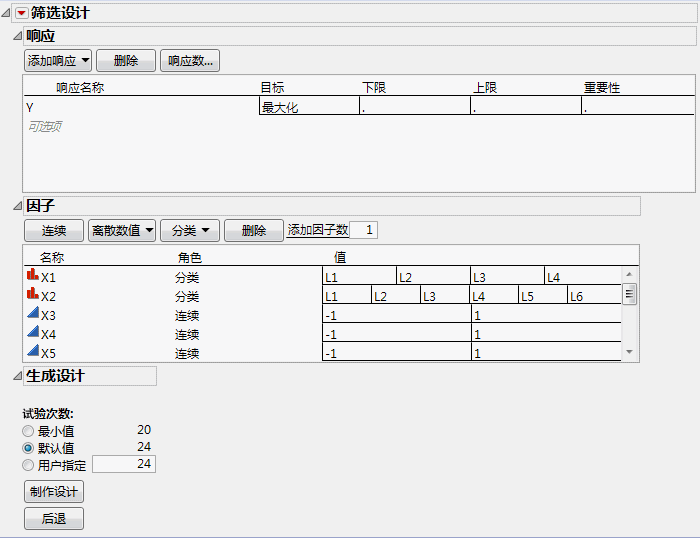Click the 响应数... button
The height and width of the screenshot is (538, 700).
coord(190,61)
